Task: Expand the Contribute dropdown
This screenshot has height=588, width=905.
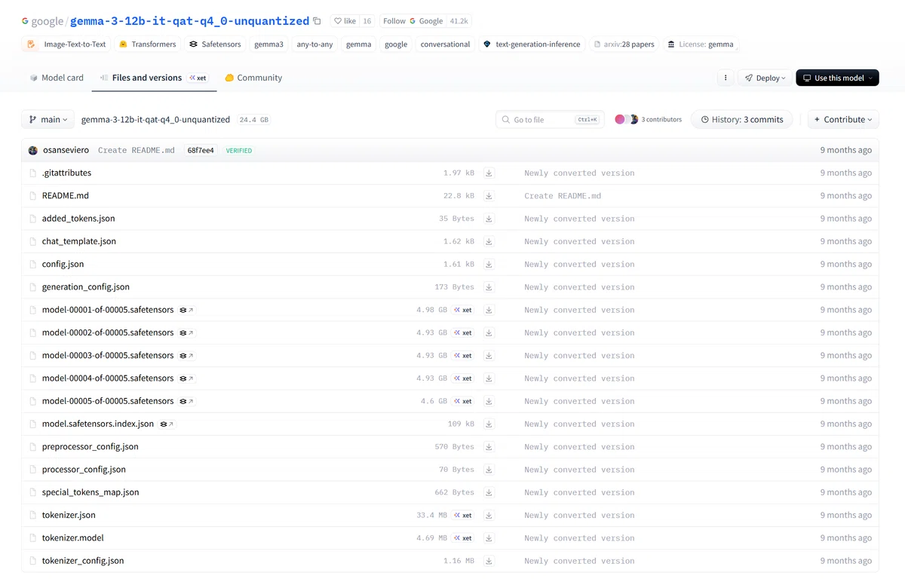Action: coord(843,119)
